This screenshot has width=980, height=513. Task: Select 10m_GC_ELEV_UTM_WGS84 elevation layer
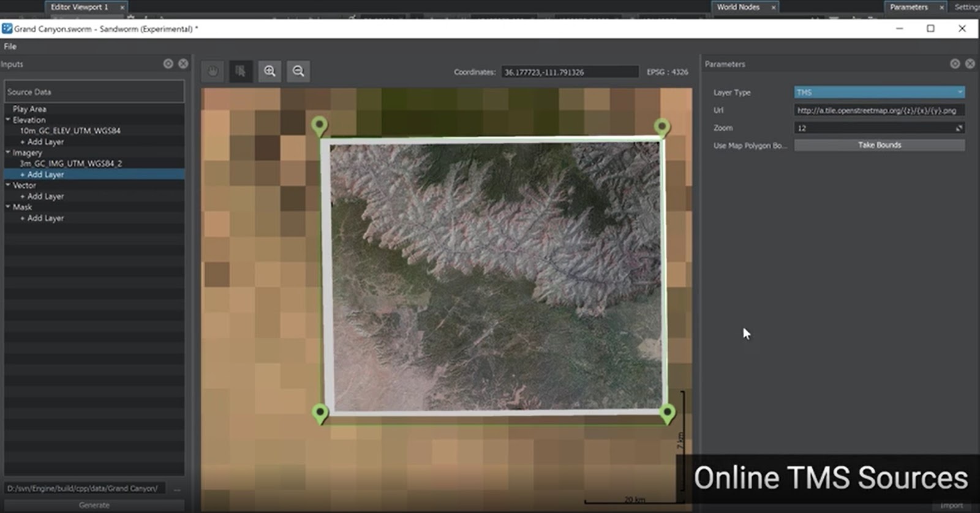tap(70, 130)
